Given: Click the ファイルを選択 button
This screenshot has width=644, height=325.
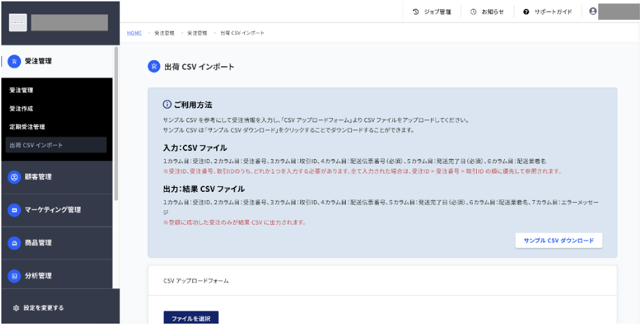Looking at the screenshot, I should pyautogui.click(x=191, y=318).
